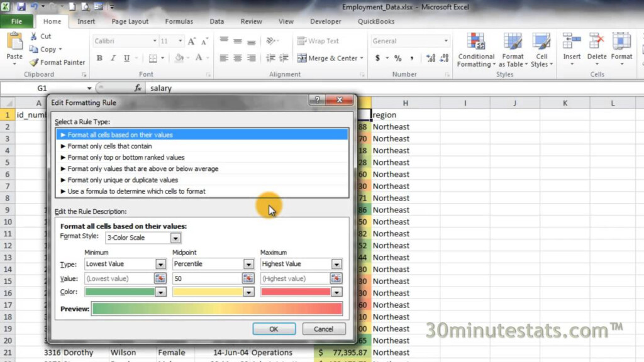
Task: Open Format as Table gallery
Action: point(513,50)
